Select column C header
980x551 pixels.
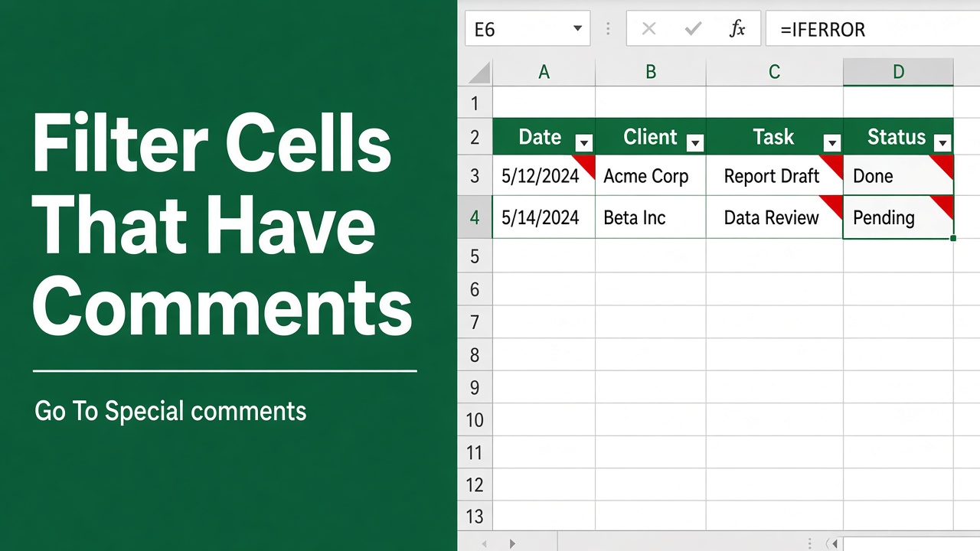(774, 72)
